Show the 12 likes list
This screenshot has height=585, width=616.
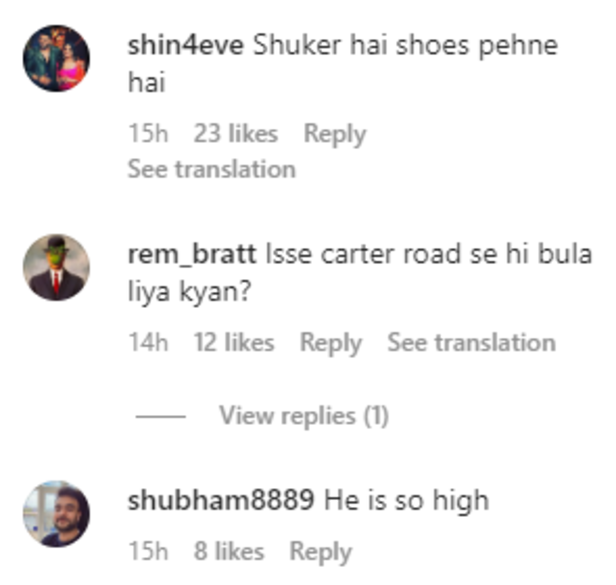pyautogui.click(x=234, y=342)
